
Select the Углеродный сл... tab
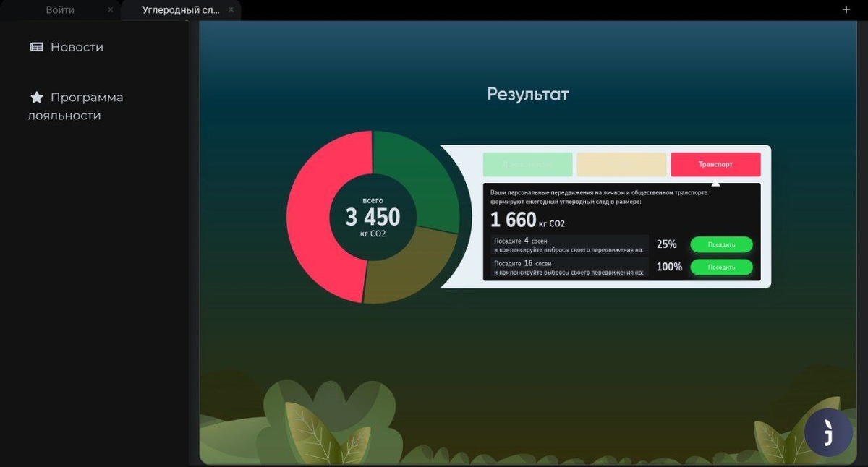click(181, 10)
